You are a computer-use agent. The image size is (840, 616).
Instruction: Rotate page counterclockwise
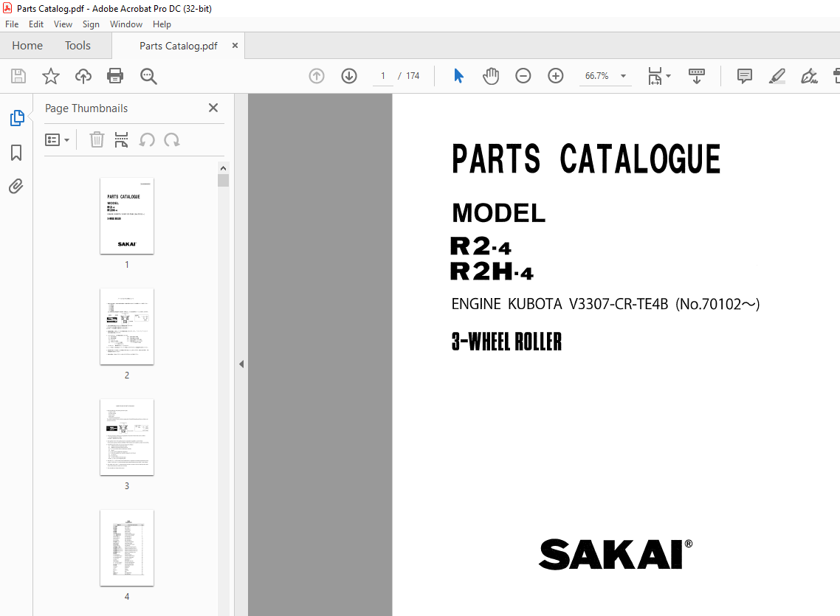point(147,139)
